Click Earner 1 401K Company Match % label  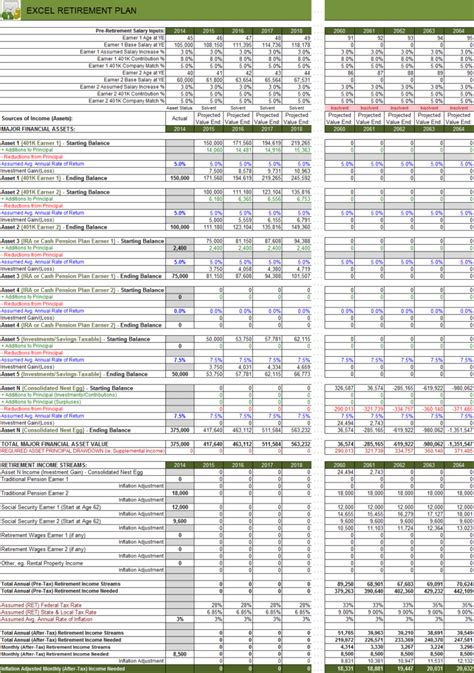click(126, 66)
